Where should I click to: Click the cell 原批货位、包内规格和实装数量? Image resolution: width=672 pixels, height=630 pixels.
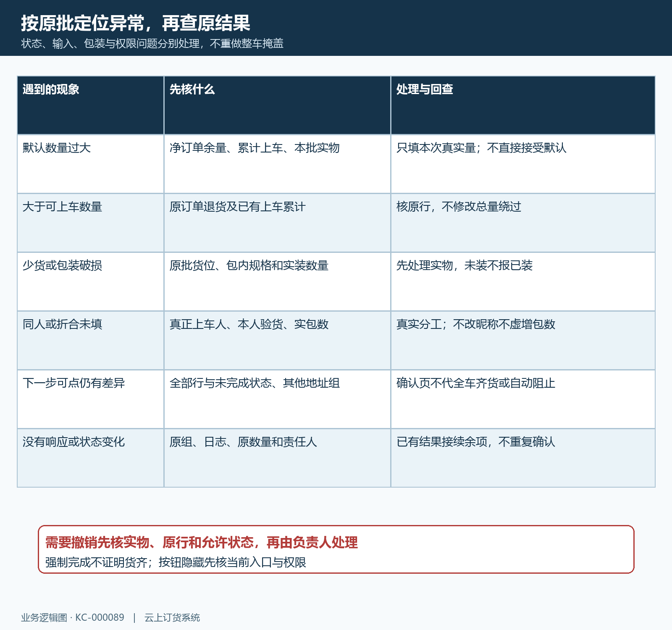[277, 281]
